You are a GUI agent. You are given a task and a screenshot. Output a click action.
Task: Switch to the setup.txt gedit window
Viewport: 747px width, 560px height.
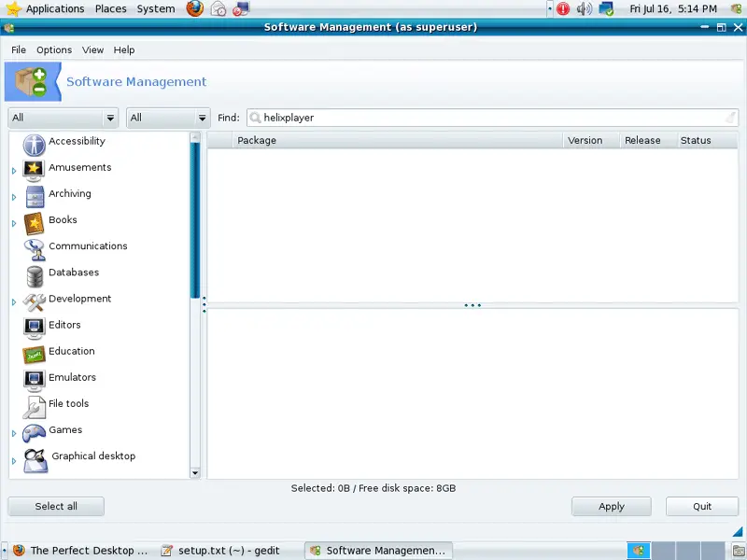point(220,551)
